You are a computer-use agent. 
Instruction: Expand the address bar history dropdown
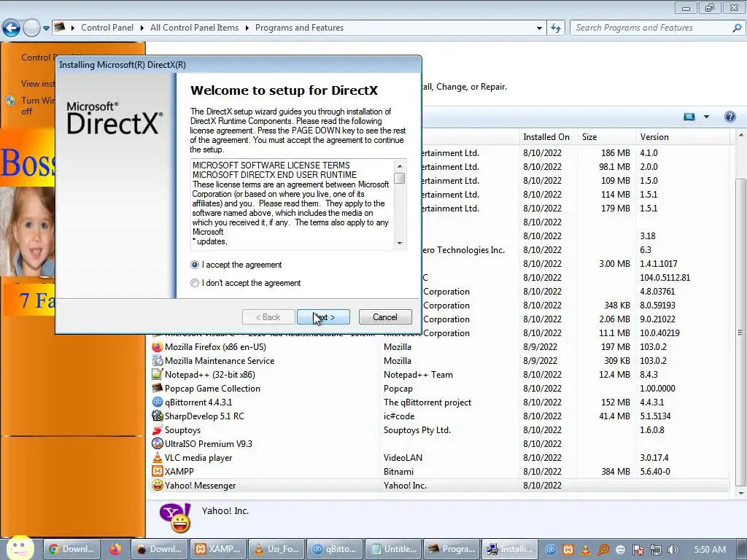tap(539, 28)
